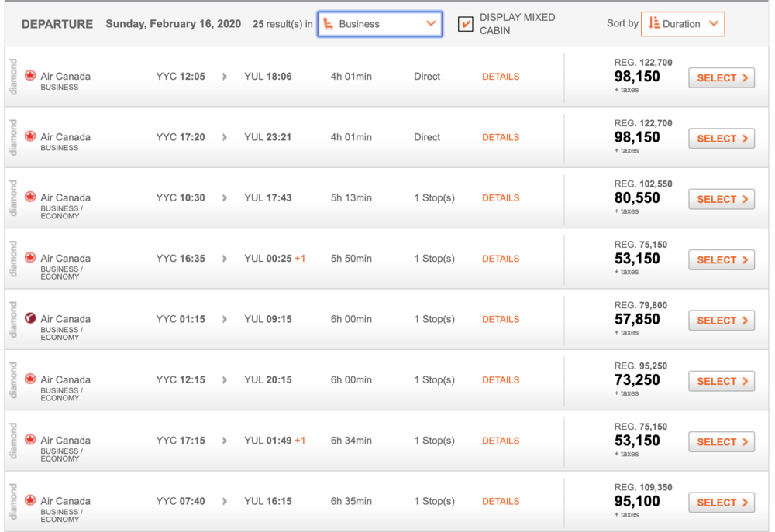Click the arrow icon between YYC 17:20 and YUL 23:21

click(x=225, y=137)
